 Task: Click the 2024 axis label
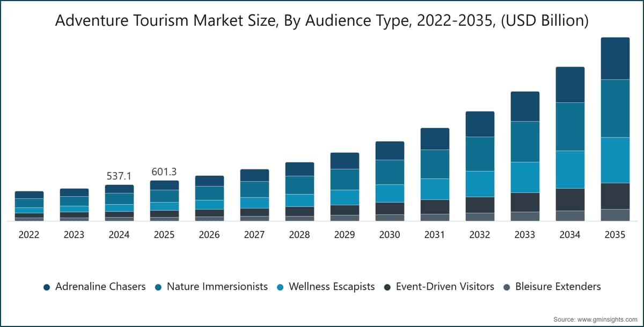tap(119, 235)
